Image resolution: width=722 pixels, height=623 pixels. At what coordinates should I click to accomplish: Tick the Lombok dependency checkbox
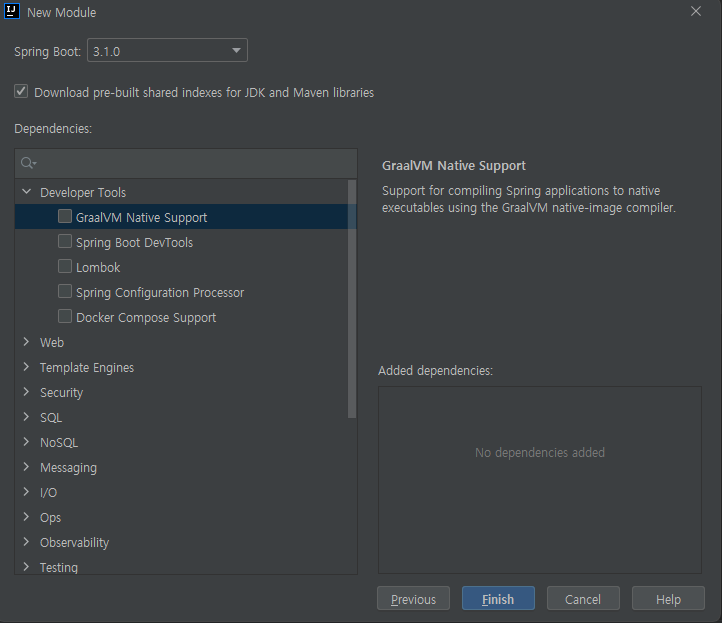coord(65,267)
